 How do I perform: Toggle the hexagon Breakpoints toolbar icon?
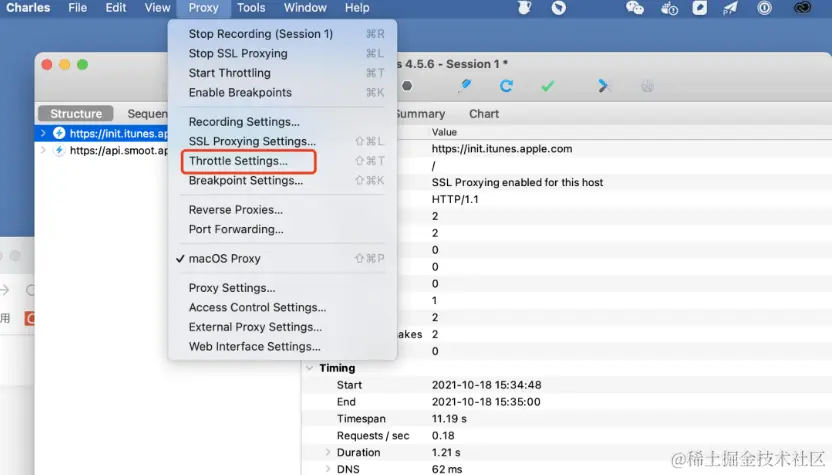pos(407,85)
